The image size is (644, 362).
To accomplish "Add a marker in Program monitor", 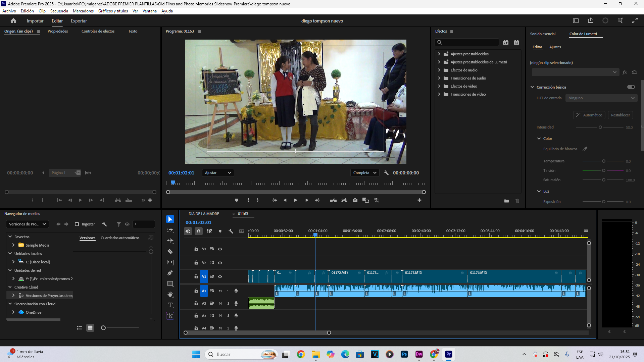I will point(237,200).
